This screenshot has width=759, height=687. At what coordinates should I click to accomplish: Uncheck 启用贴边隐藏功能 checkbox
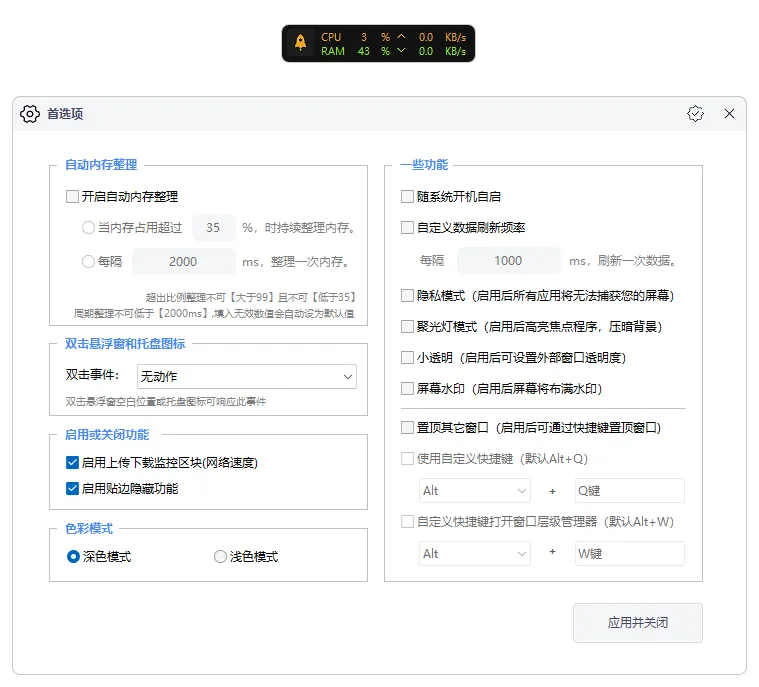[x=72, y=489]
